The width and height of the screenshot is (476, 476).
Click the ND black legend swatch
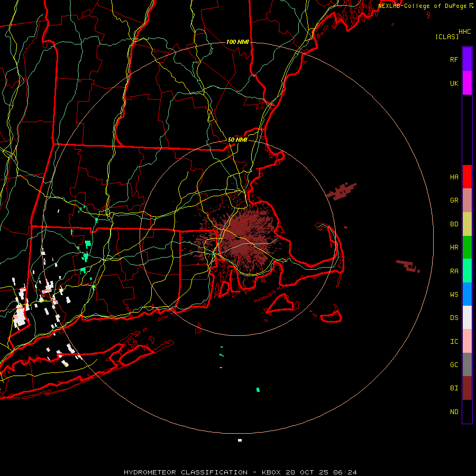click(467, 411)
